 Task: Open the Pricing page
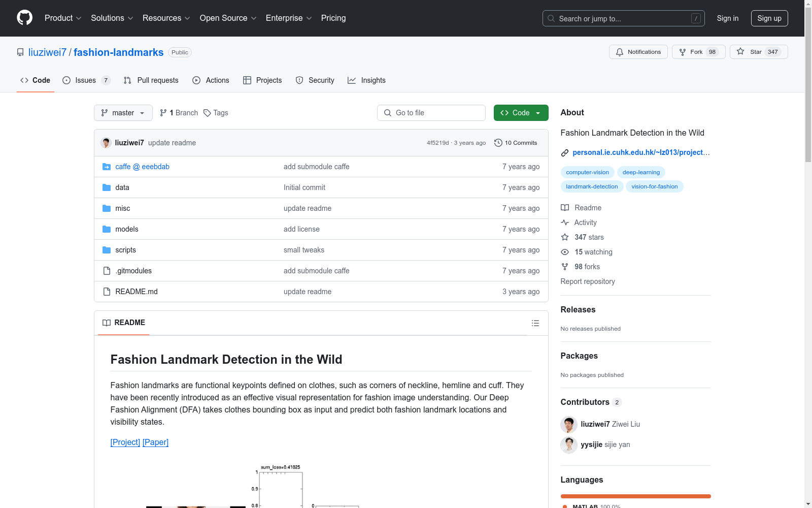[x=333, y=18]
